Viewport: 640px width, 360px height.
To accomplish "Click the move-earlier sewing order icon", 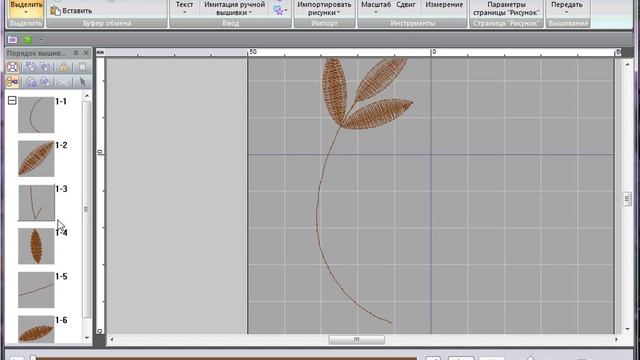I will pos(44,67).
